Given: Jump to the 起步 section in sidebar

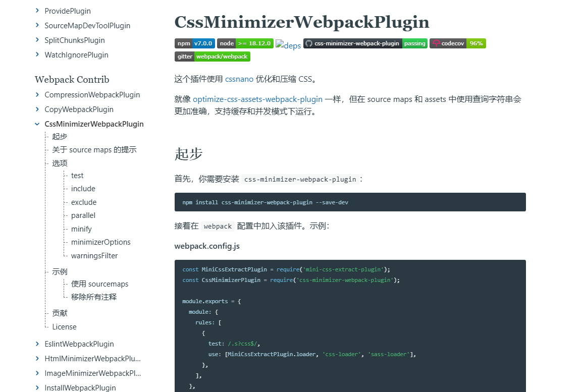Looking at the screenshot, I should pyautogui.click(x=60, y=136).
